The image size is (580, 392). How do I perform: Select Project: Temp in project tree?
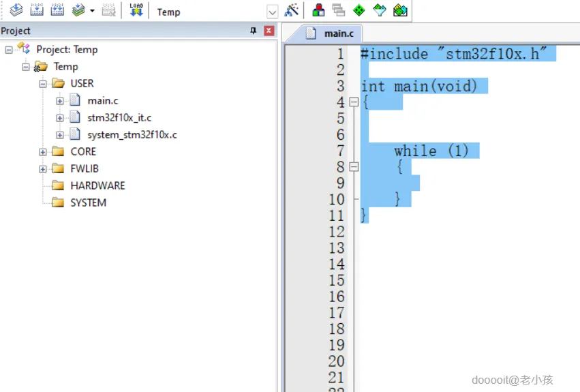point(67,50)
